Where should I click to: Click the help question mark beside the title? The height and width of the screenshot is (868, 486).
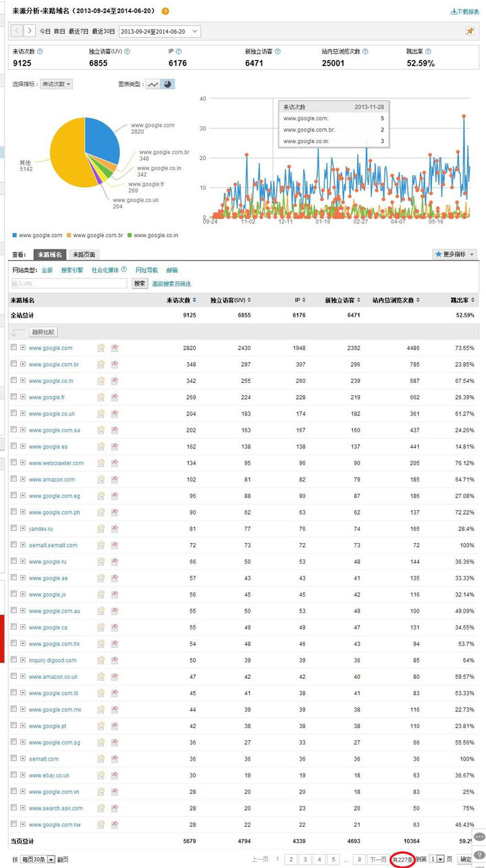[166, 11]
